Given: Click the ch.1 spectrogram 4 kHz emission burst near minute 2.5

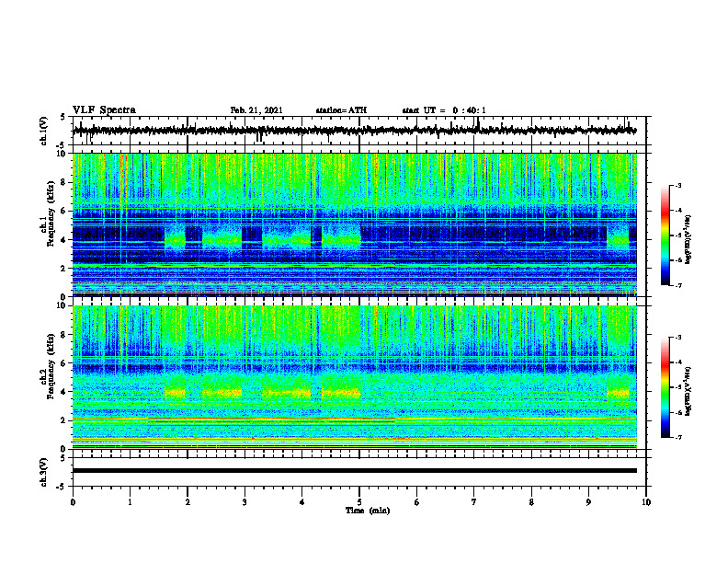Looking at the screenshot, I should click(222, 239).
